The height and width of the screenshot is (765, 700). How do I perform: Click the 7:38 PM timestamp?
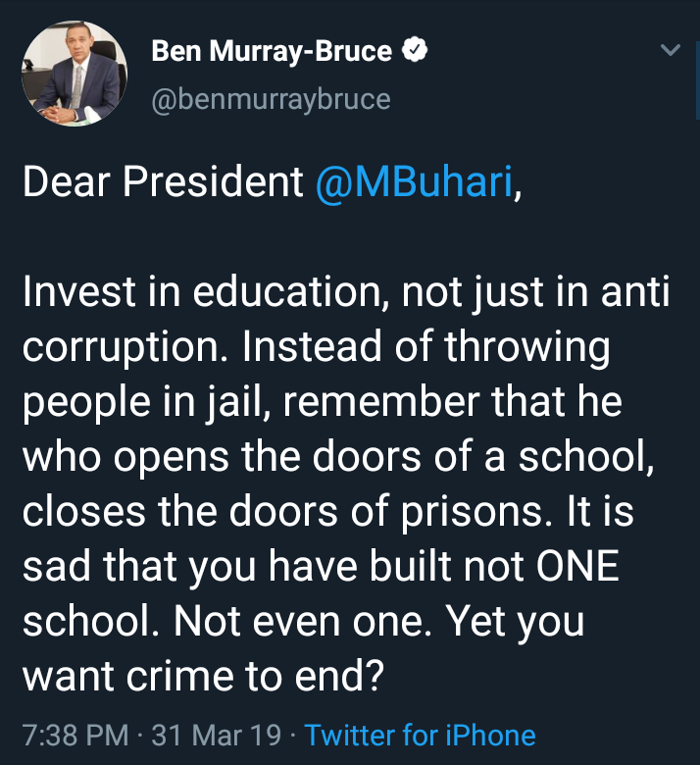pos(74,735)
